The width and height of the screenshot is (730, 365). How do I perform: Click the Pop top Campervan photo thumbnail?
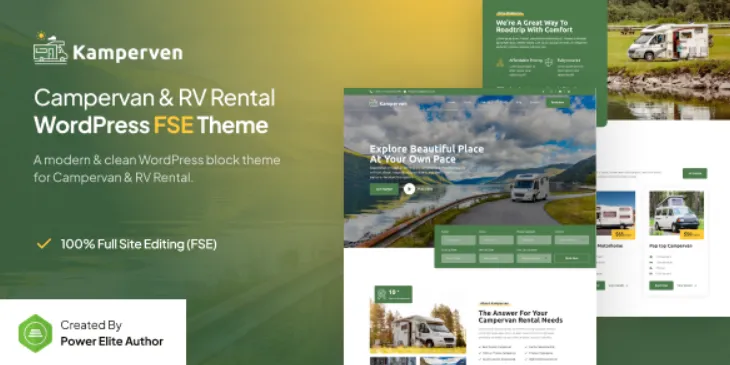[676, 213]
